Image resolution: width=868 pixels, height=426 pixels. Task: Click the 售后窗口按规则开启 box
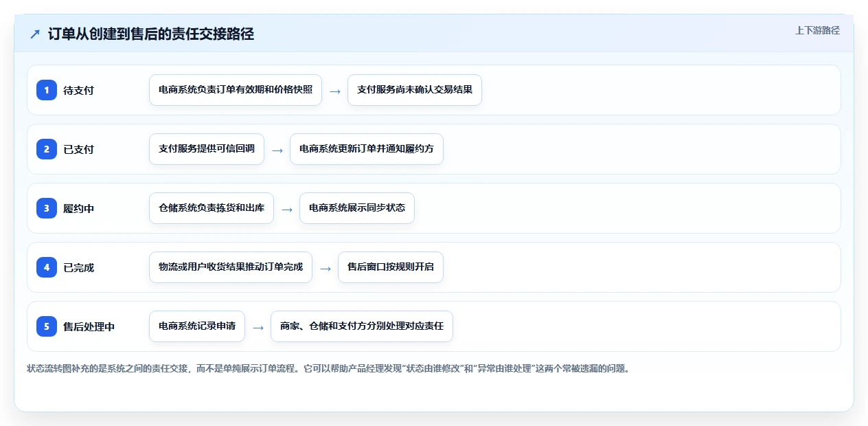(391, 267)
